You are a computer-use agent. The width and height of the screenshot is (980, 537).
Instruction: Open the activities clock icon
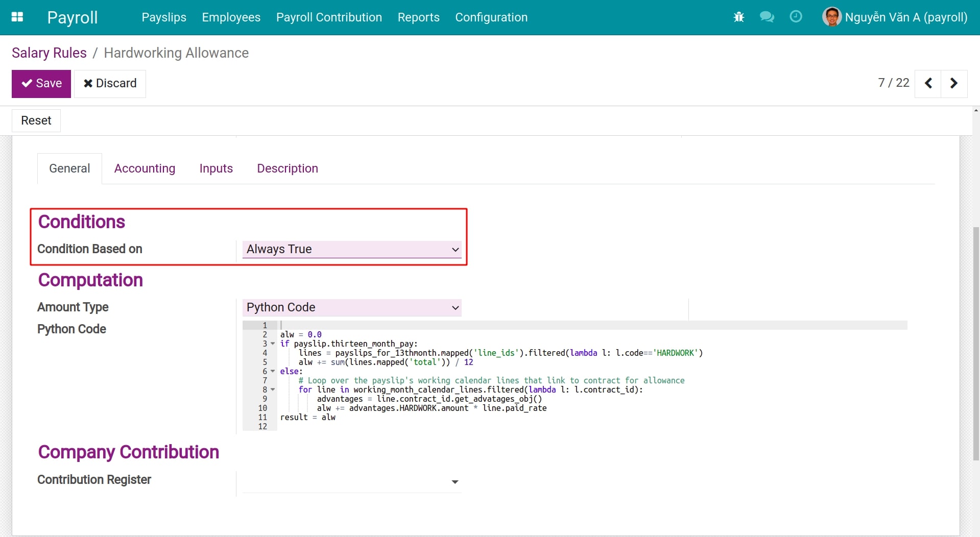point(796,17)
